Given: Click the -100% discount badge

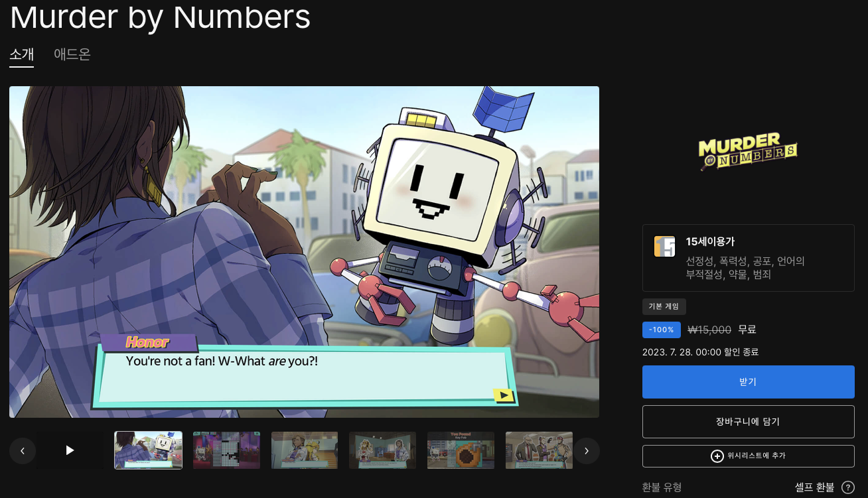Looking at the screenshot, I should point(662,330).
